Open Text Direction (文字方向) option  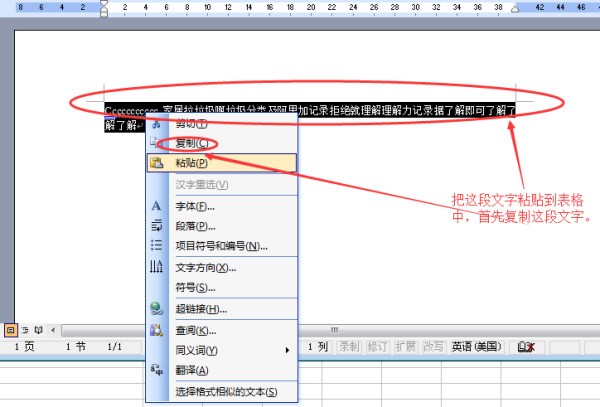tap(205, 267)
